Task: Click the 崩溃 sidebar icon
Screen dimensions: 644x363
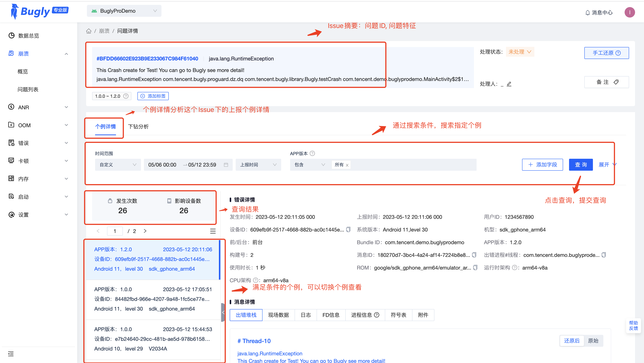Action: pyautogui.click(x=11, y=53)
